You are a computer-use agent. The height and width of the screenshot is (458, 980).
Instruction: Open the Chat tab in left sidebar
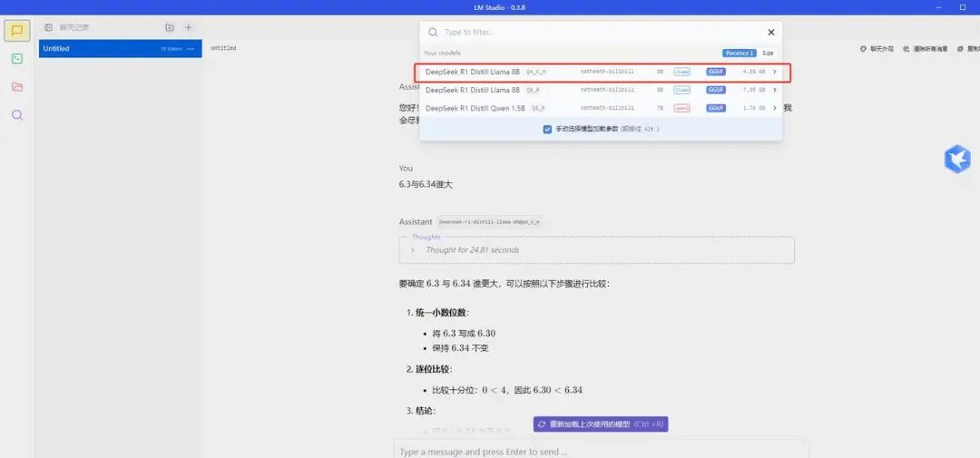point(17,31)
